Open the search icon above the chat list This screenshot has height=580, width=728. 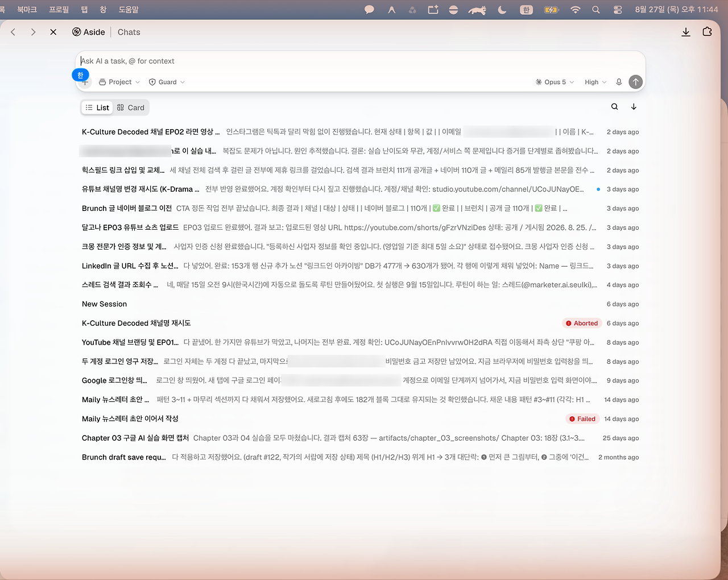[614, 107]
